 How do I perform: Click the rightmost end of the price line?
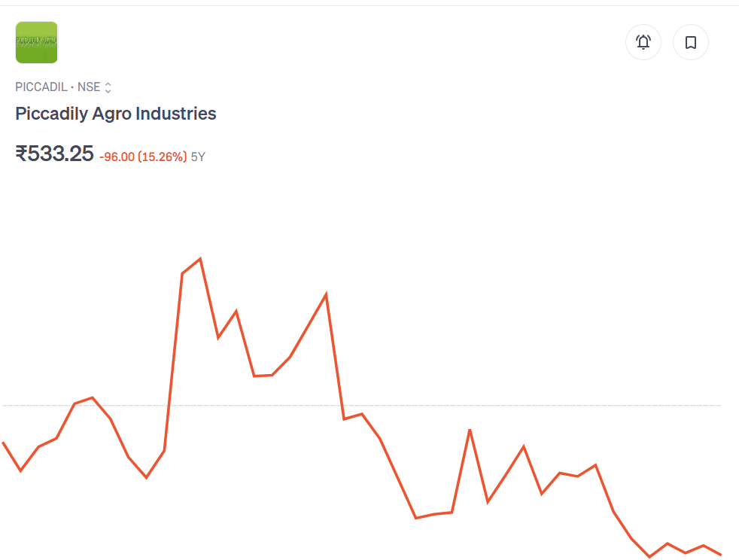point(721,555)
